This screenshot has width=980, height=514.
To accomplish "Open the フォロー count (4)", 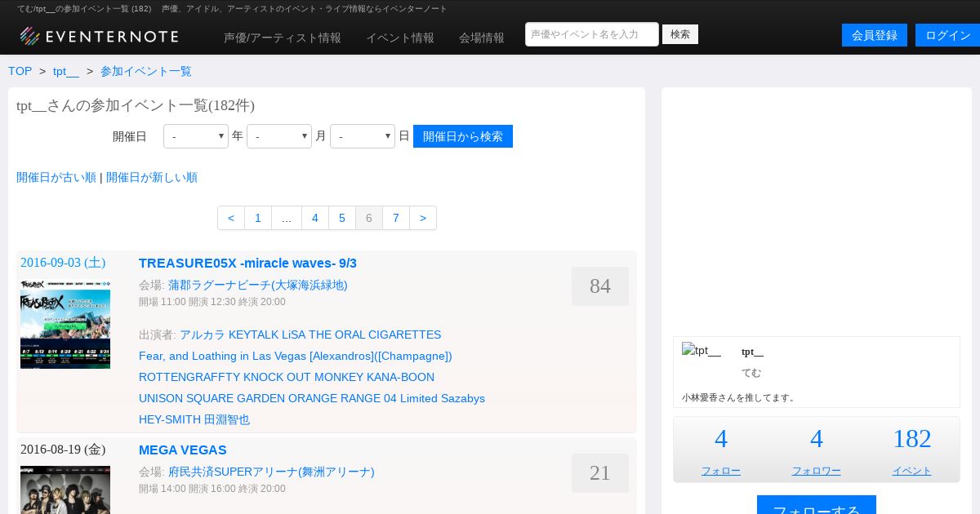I will click(721, 439).
